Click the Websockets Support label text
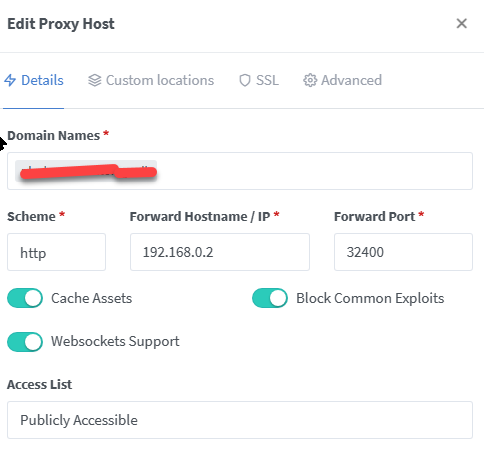Viewport: 484px width, 466px height. point(115,341)
